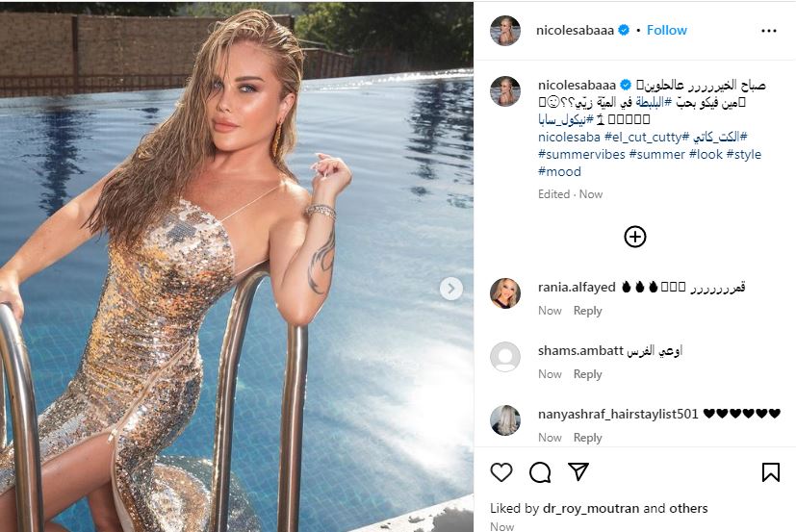This screenshot has width=796, height=532.
Task: Reply to rania.alfayed's comment
Action: pyautogui.click(x=587, y=311)
